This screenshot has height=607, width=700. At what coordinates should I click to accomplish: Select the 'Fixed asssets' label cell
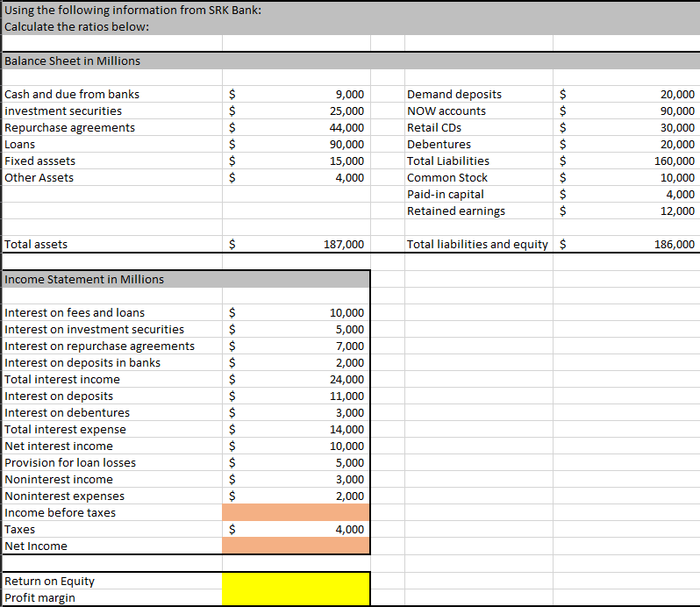click(112, 161)
